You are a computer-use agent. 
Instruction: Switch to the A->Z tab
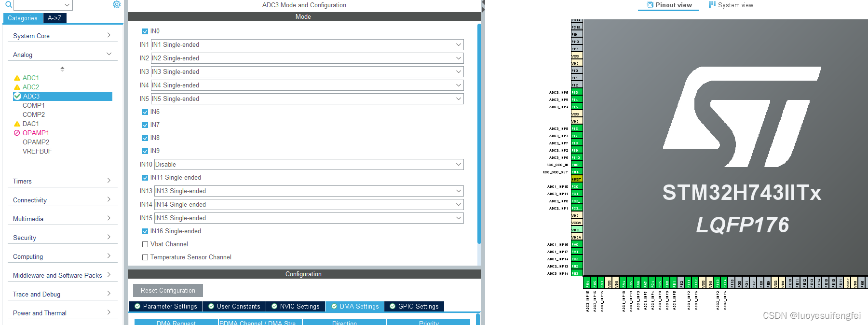click(54, 18)
